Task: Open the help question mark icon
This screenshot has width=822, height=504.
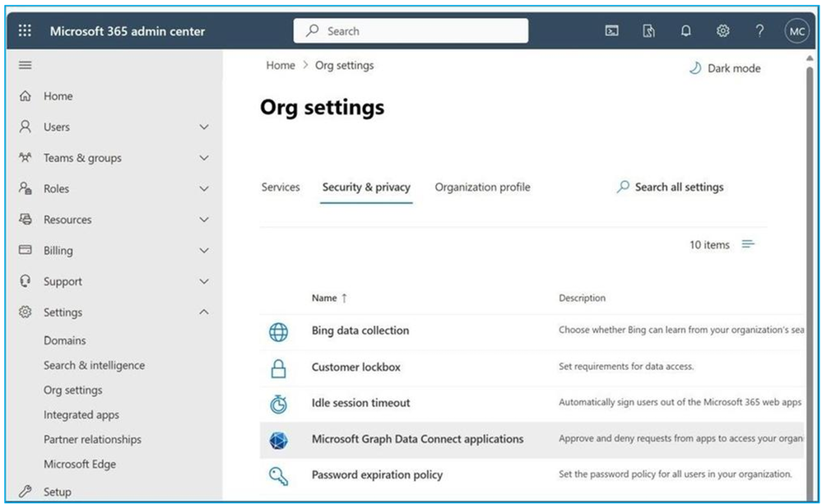Action: tap(759, 31)
